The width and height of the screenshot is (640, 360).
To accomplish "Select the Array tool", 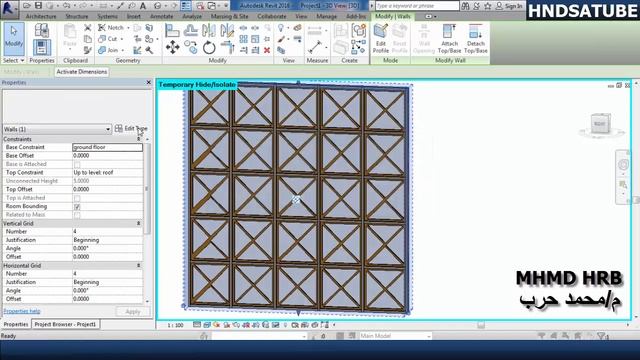I will pyautogui.click(x=243, y=39).
